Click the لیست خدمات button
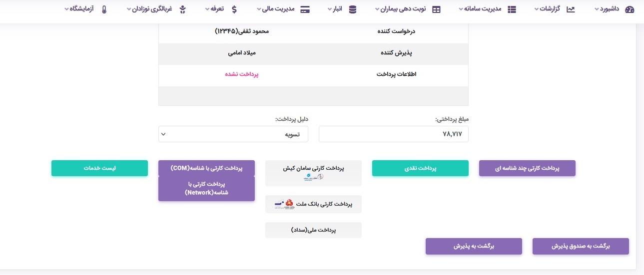This screenshot has height=275, width=644. pyautogui.click(x=99, y=168)
